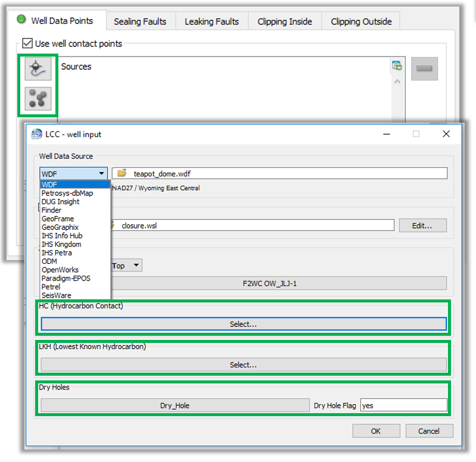Toggle Use well contact points checkbox
The height and width of the screenshot is (462, 476).
(x=27, y=43)
